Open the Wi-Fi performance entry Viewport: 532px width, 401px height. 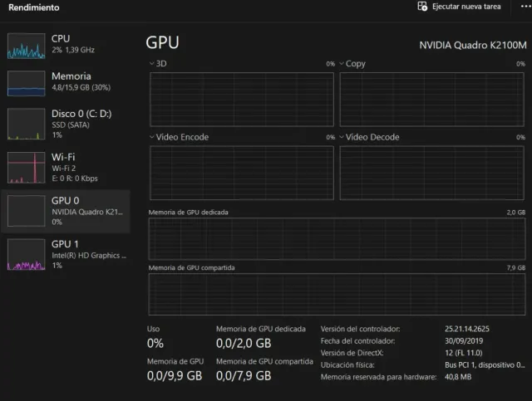(66, 168)
